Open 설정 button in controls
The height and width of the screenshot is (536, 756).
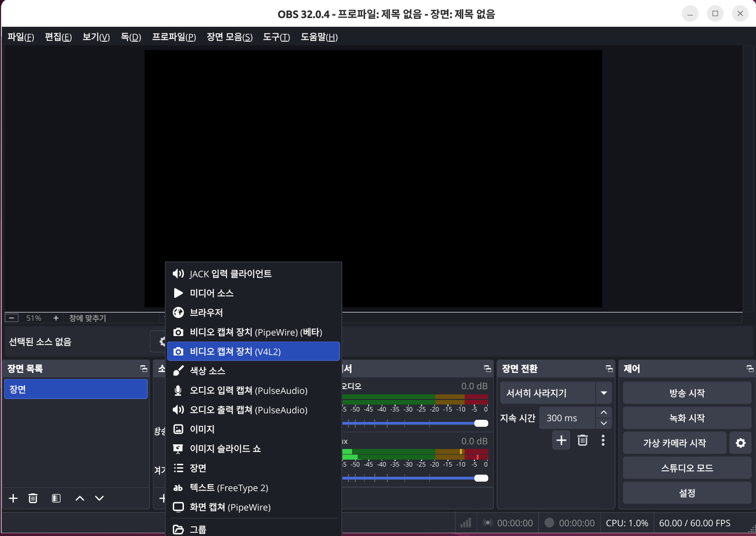click(687, 493)
